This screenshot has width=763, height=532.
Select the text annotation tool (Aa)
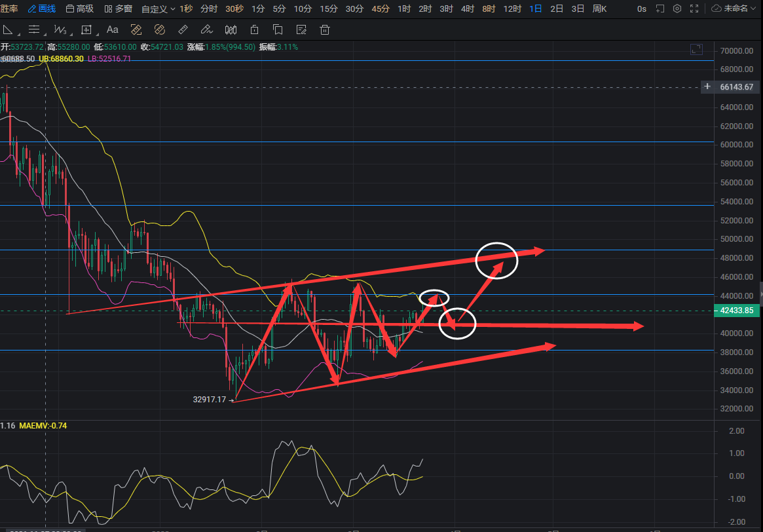pos(112,29)
